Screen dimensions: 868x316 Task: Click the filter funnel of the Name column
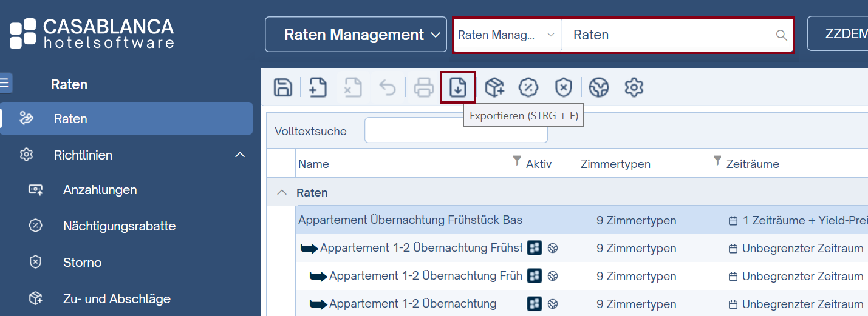517,160
